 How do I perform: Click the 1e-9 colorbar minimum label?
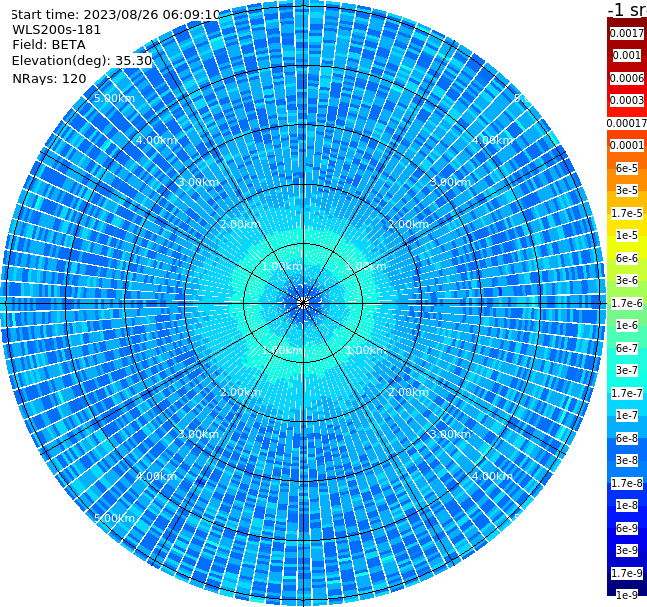coord(627,595)
